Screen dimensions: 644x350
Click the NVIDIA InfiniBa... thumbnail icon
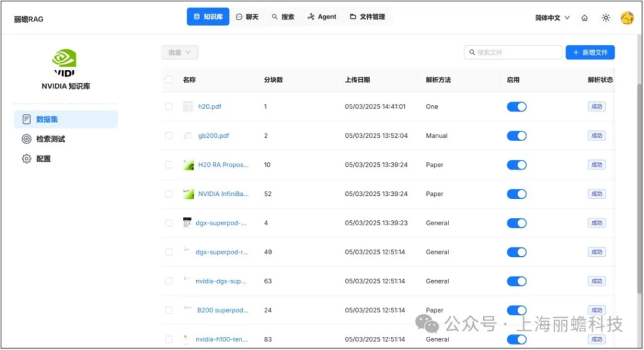(x=188, y=194)
